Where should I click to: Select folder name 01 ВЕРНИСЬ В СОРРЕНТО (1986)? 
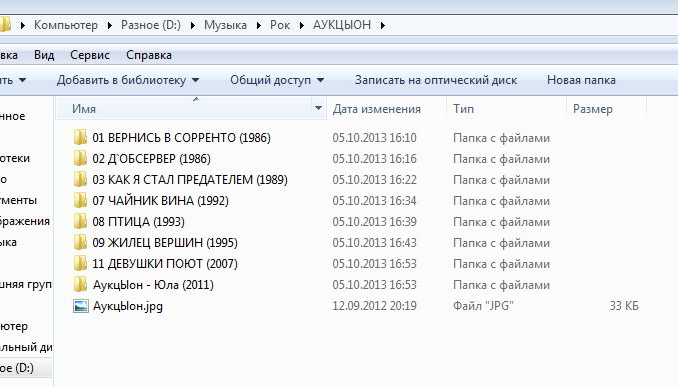tap(182, 138)
